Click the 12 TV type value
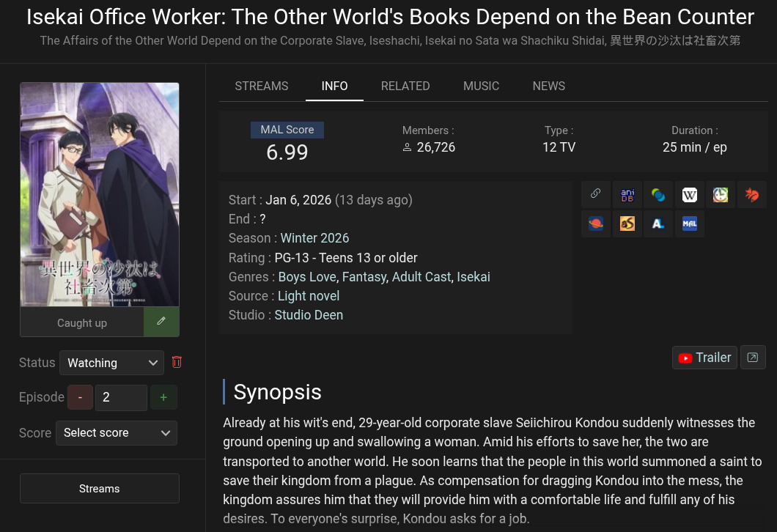 click(559, 147)
